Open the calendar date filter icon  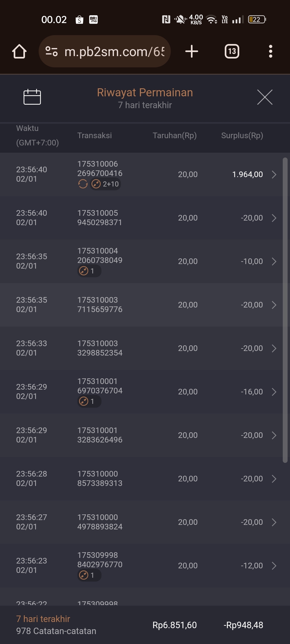[x=32, y=97]
